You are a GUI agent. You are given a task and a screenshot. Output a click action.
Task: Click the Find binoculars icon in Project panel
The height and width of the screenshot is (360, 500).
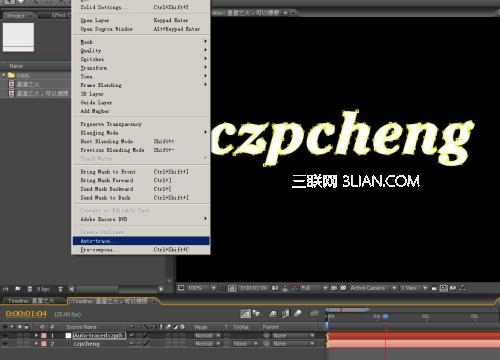tap(5, 289)
